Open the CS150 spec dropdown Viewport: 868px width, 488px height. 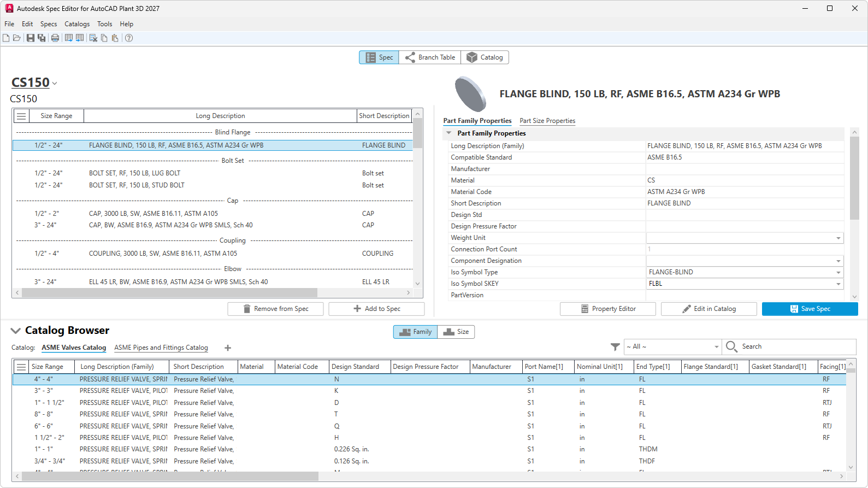[x=55, y=84]
